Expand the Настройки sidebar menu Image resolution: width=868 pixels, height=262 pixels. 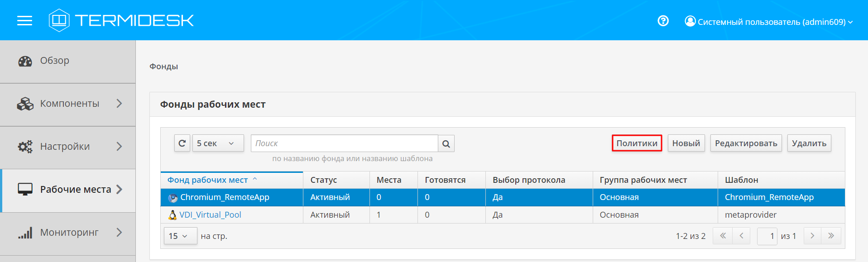(69, 147)
